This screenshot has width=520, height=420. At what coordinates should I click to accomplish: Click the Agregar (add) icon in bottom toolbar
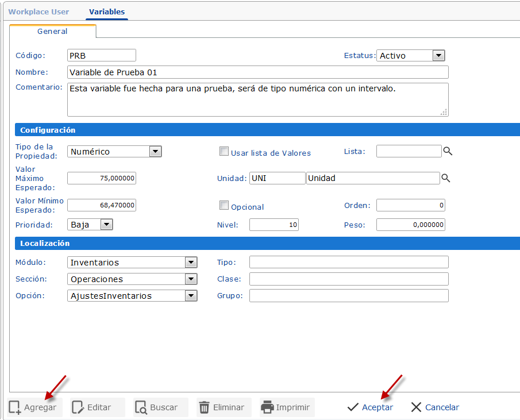(x=15, y=407)
